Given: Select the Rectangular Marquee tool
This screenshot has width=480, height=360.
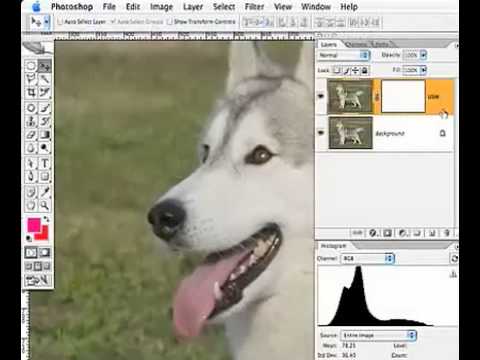Looking at the screenshot, I should pyautogui.click(x=31, y=66).
